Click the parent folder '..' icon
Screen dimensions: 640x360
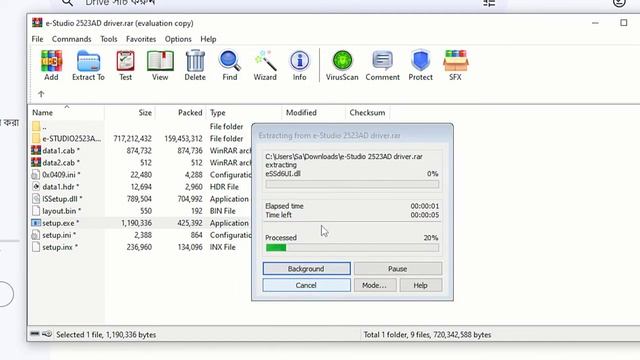pyautogui.click(x=36, y=126)
